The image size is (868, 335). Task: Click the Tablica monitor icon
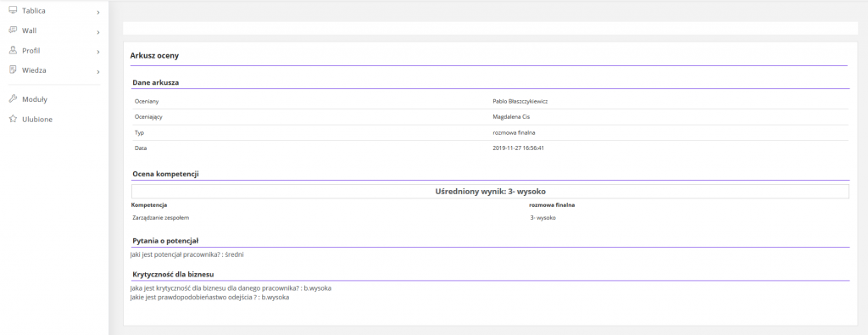[x=14, y=10]
